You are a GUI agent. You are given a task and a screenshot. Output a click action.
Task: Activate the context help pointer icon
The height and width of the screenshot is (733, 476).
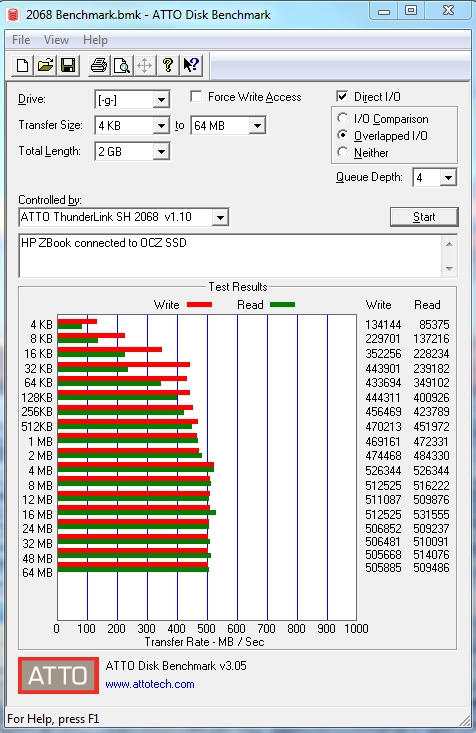[191, 65]
